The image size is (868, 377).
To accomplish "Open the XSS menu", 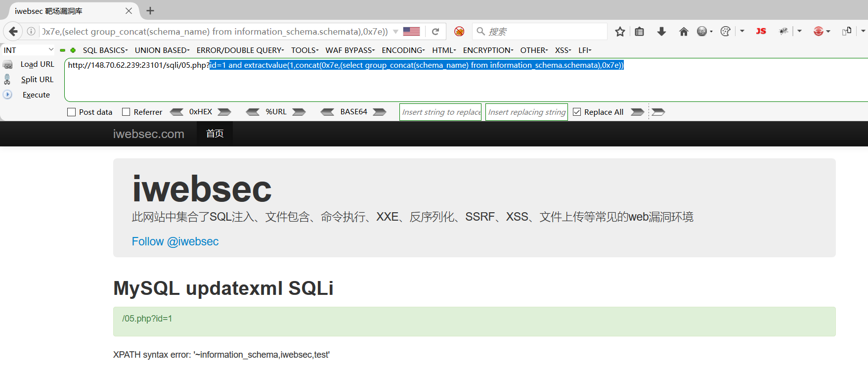I will pos(563,50).
